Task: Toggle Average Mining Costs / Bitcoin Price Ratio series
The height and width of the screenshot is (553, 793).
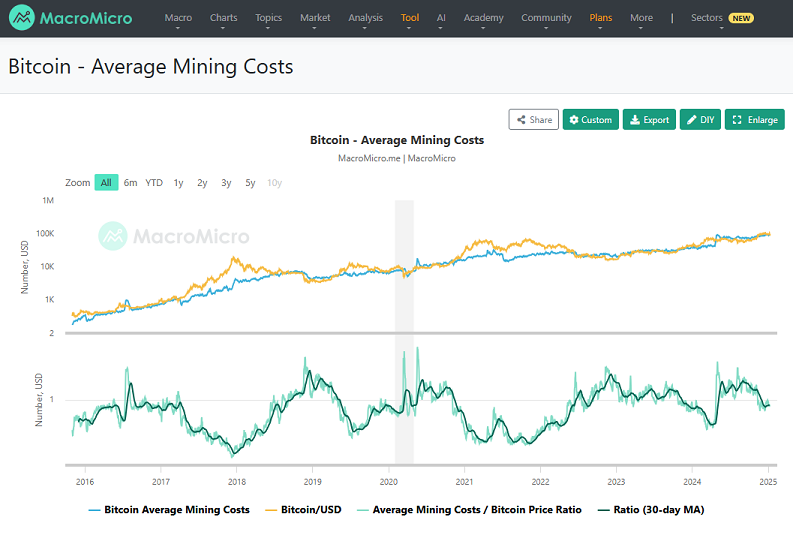Action: [469, 510]
